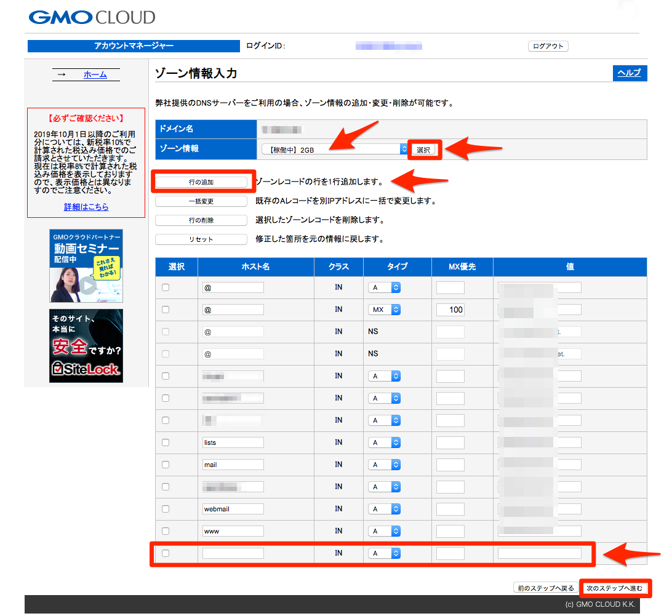Go to the ホーム link
672x616 pixels.
pos(95,74)
